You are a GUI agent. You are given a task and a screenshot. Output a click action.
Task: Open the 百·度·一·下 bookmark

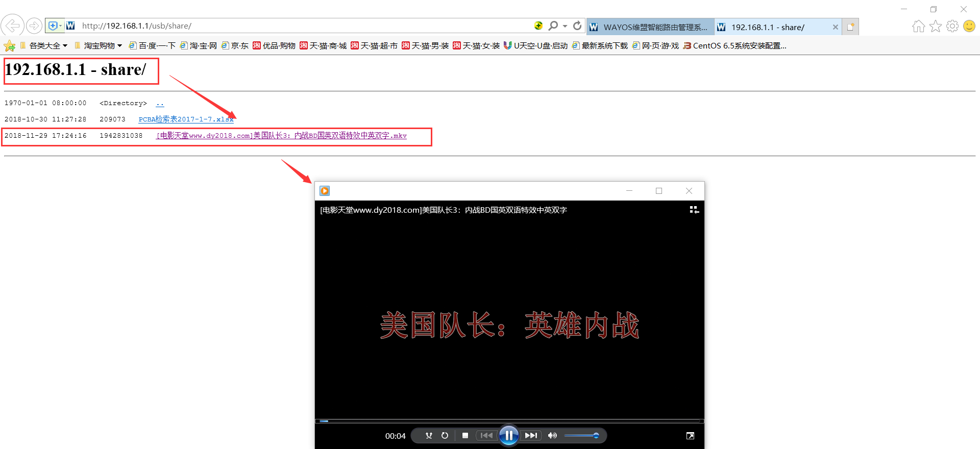click(152, 46)
